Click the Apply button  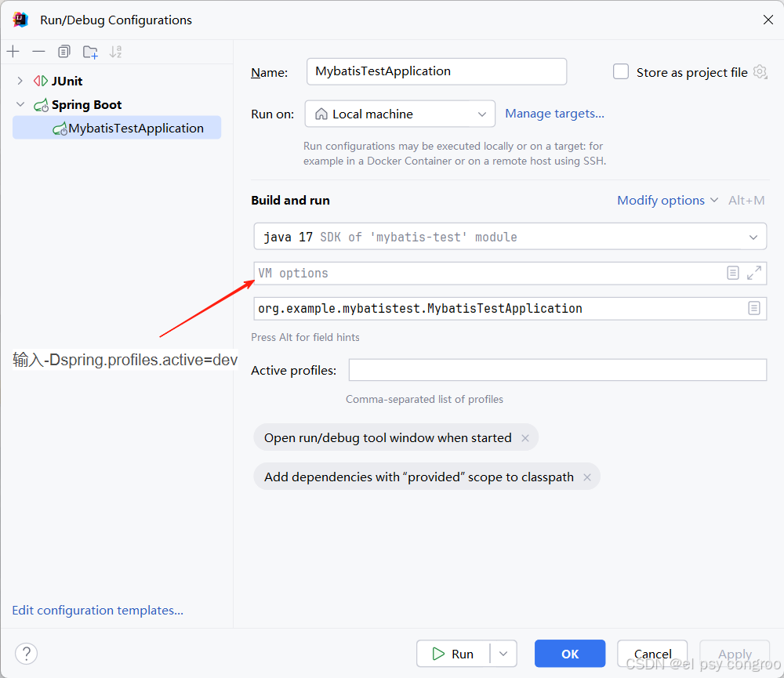(x=735, y=654)
